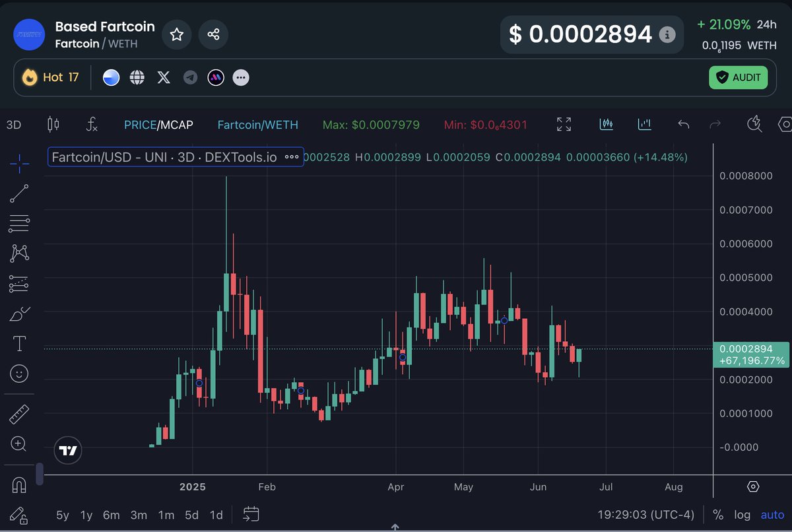Redo the chart action
This screenshot has height=532, width=792.
click(x=715, y=124)
